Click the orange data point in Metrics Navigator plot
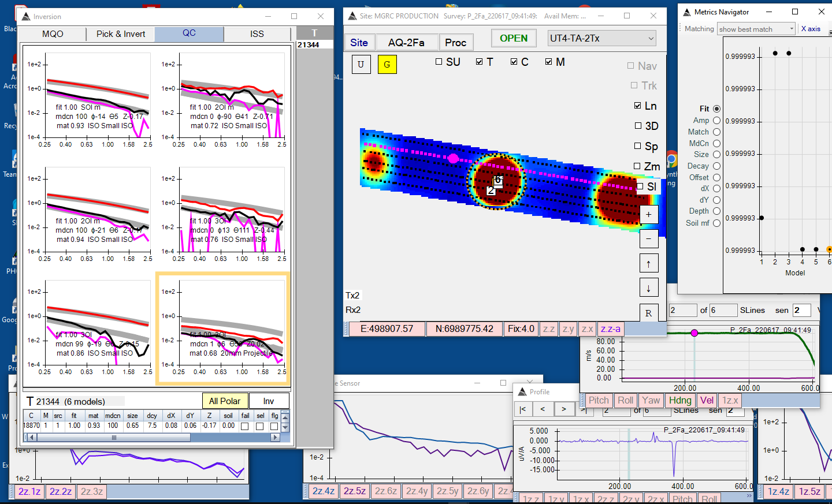 [829, 249]
